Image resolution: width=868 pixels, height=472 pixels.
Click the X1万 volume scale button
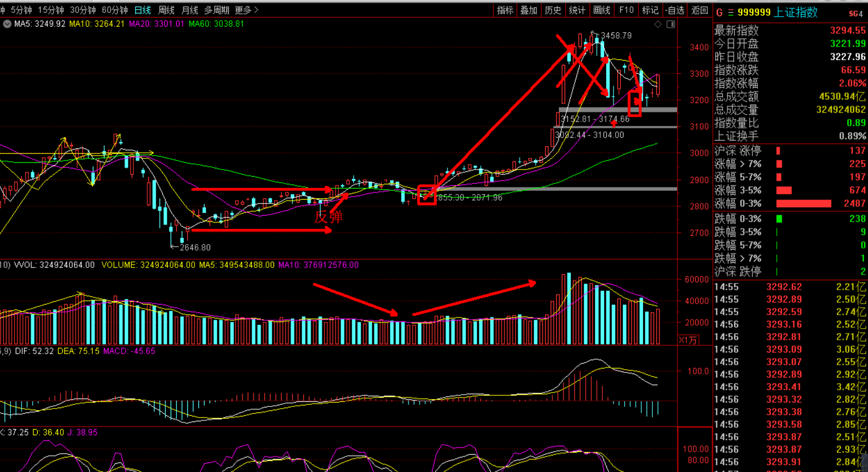(x=688, y=340)
